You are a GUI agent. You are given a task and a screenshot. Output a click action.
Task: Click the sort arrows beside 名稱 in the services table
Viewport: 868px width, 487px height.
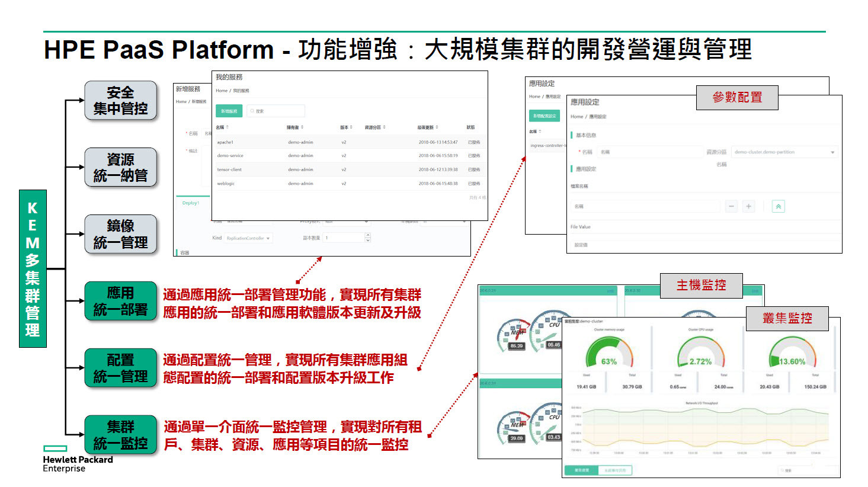(227, 127)
